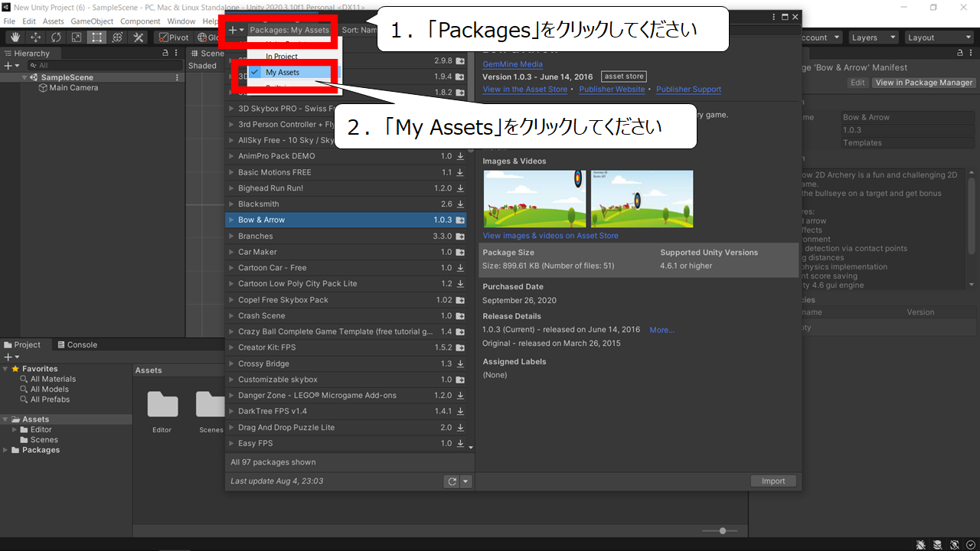The height and width of the screenshot is (551, 980).
Task: Click import icon for Branches row
Action: click(x=460, y=236)
